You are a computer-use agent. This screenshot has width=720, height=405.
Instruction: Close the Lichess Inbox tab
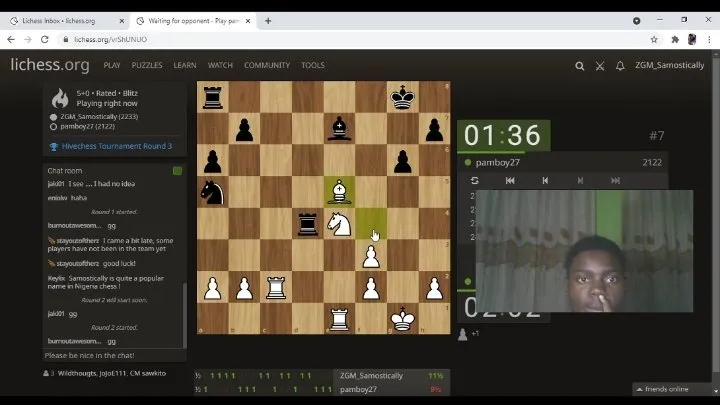[x=122, y=21]
